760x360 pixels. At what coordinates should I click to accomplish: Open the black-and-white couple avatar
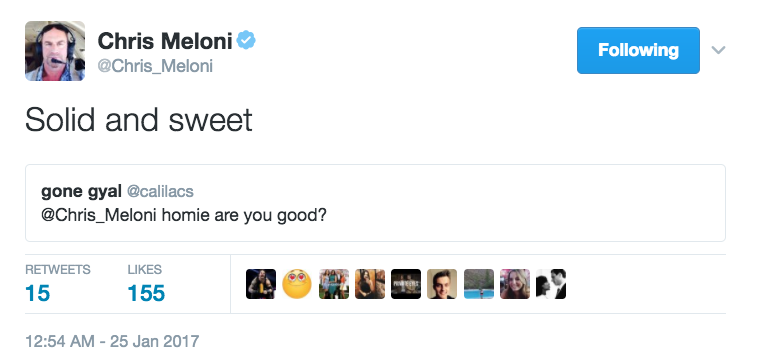click(x=551, y=284)
